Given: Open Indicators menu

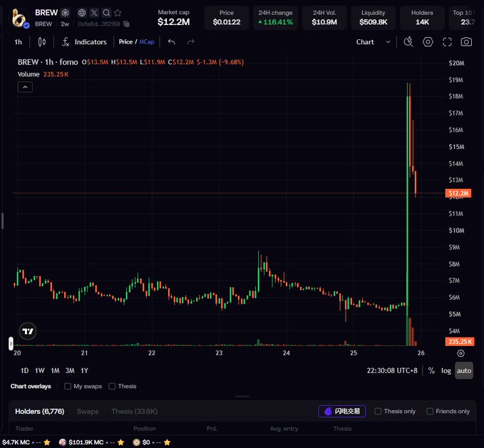Looking at the screenshot, I should pos(84,41).
